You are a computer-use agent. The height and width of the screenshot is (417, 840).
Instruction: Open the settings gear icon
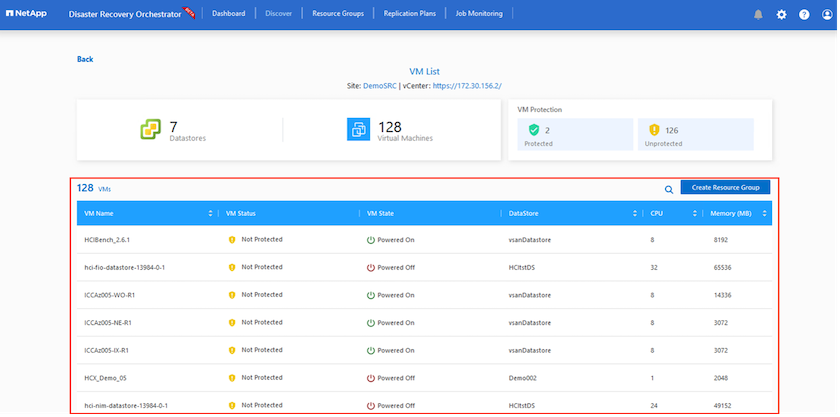click(781, 14)
